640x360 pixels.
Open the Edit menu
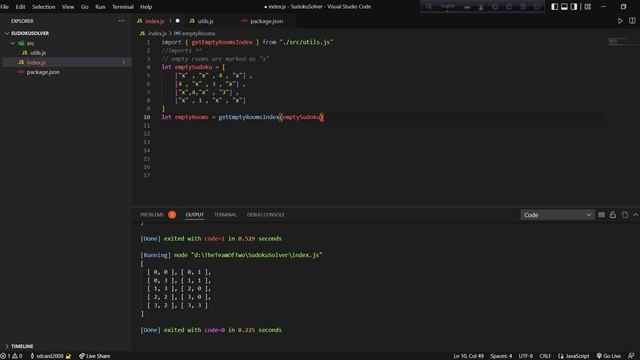[x=20, y=7]
